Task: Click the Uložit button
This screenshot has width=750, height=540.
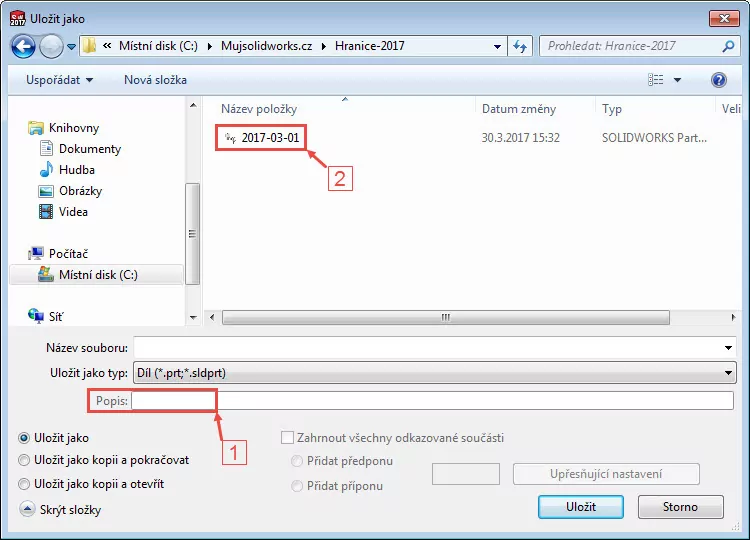Action: (x=581, y=507)
